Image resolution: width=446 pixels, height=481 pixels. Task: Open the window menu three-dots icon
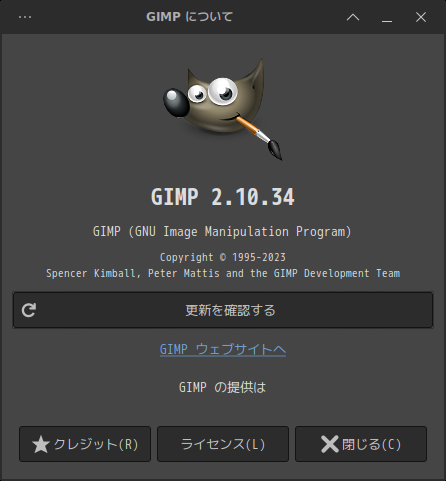point(25,17)
